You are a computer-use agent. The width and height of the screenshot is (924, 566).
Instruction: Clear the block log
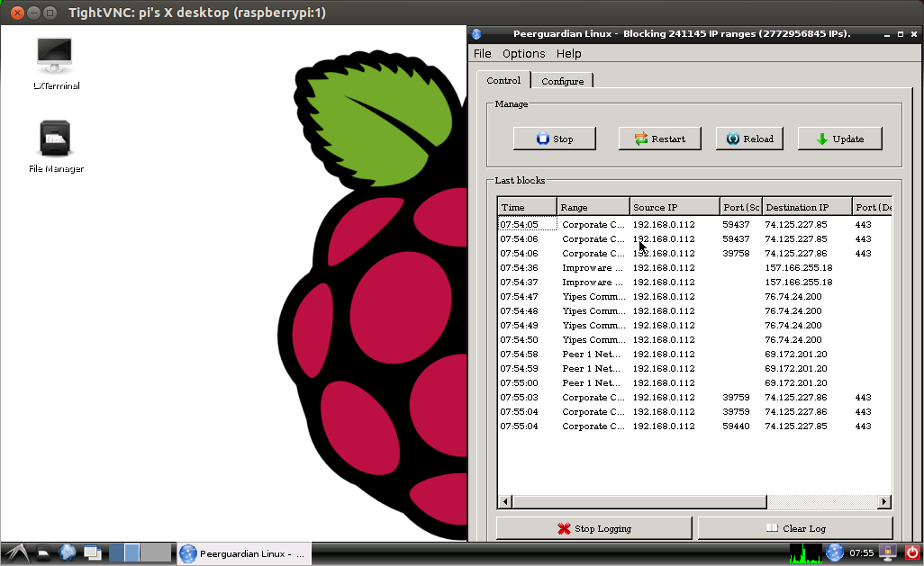tap(795, 528)
